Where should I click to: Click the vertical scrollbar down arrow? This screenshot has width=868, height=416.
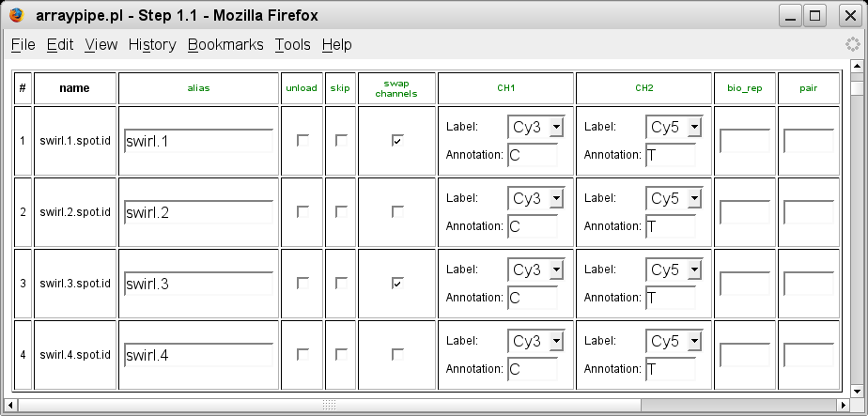pos(857,392)
